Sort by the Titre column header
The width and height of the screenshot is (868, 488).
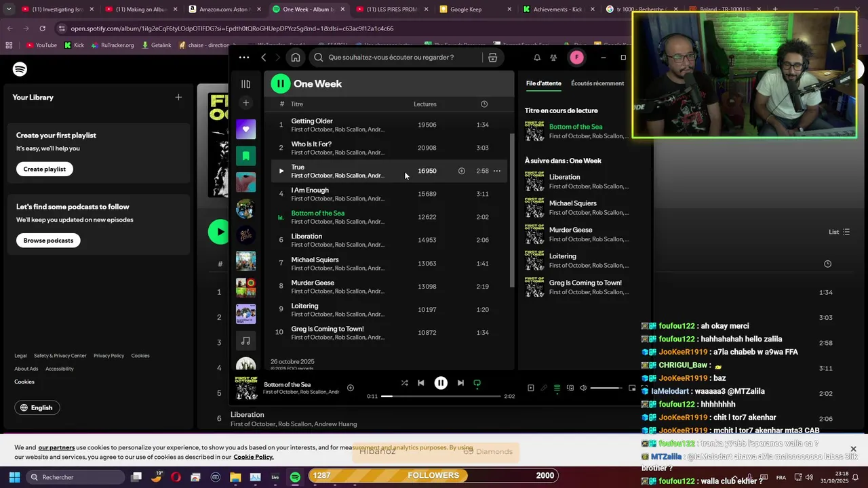(297, 104)
